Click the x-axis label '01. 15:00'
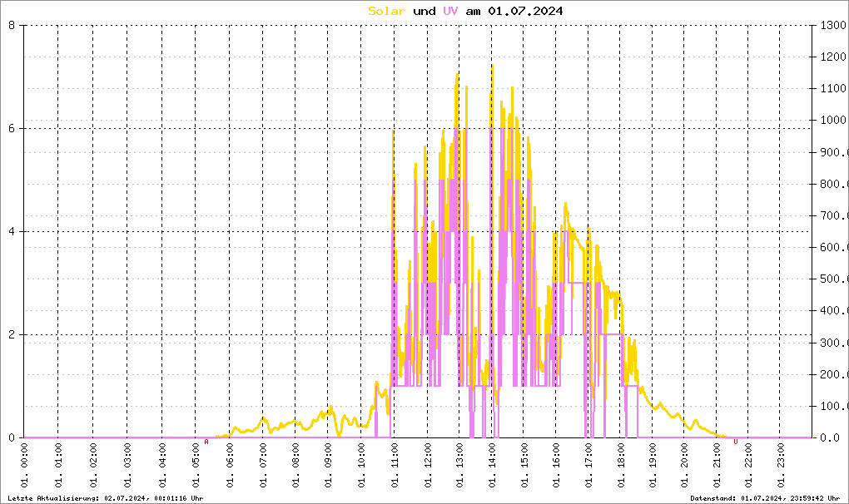Screen dimensions: 849x504 tap(524, 465)
